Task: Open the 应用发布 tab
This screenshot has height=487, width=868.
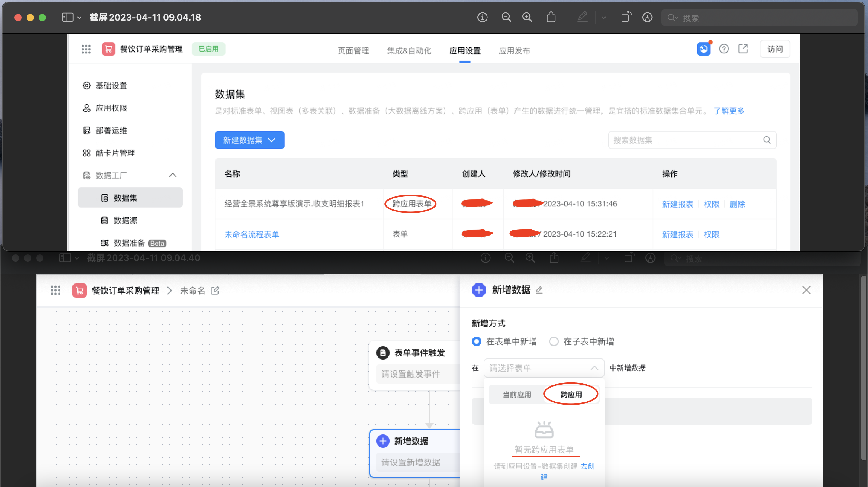Action: pyautogui.click(x=514, y=50)
